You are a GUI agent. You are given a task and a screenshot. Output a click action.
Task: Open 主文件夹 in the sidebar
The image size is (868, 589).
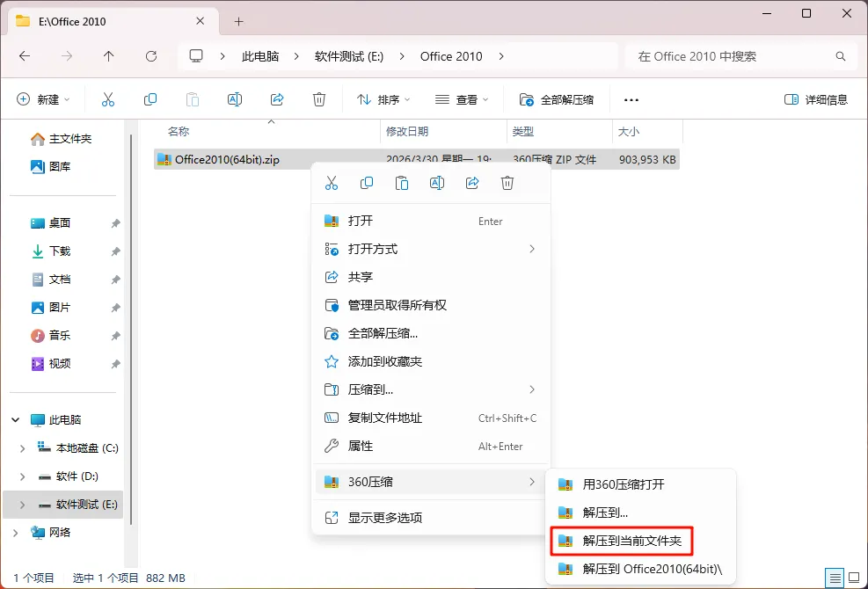[61, 139]
